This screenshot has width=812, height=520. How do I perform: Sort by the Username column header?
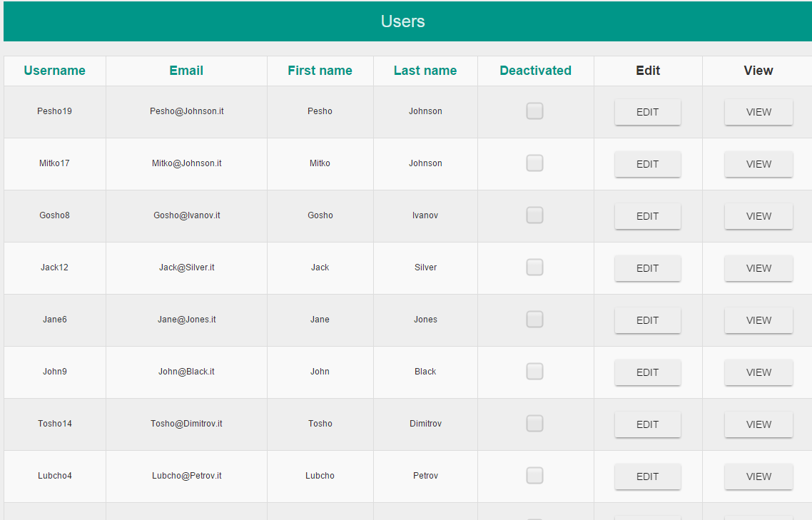pyautogui.click(x=54, y=71)
